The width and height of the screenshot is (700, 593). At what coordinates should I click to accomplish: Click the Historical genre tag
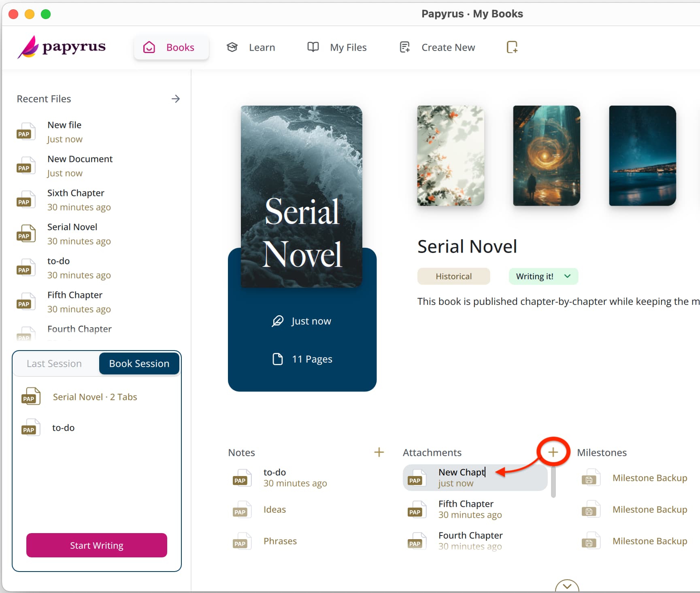pyautogui.click(x=453, y=276)
